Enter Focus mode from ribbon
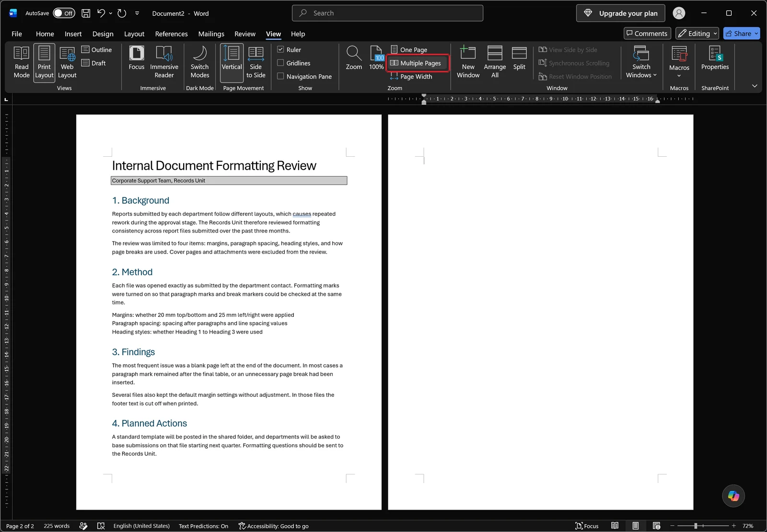Screen dimensions: 767x532 click(x=136, y=58)
